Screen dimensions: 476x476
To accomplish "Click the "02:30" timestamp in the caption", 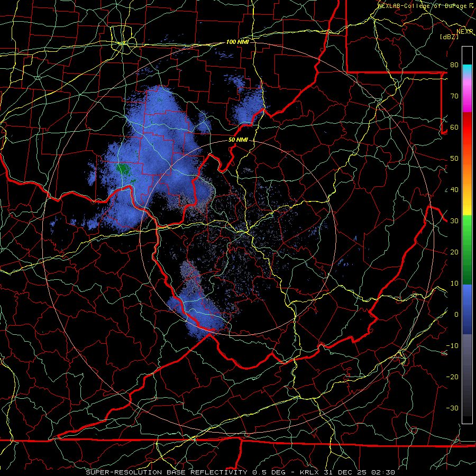I will coord(384,472).
